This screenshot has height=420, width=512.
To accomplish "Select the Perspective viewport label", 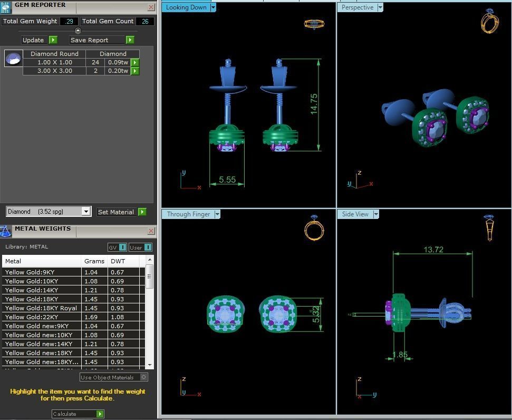I will point(357,7).
